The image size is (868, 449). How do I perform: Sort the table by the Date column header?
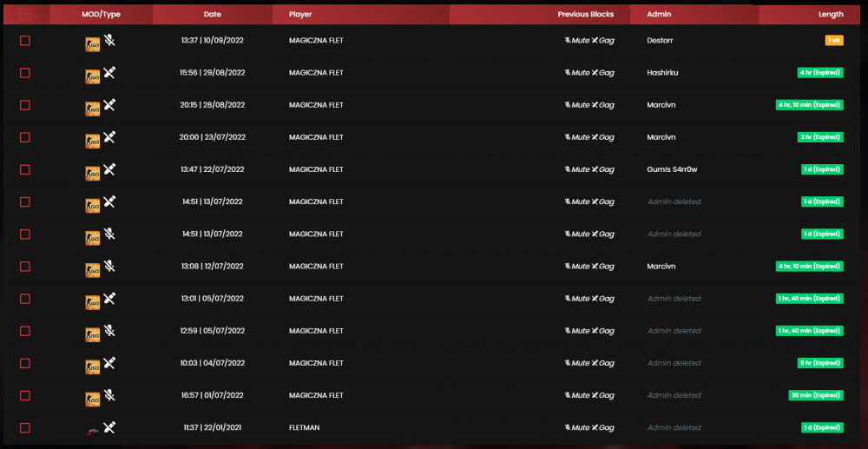[213, 15]
